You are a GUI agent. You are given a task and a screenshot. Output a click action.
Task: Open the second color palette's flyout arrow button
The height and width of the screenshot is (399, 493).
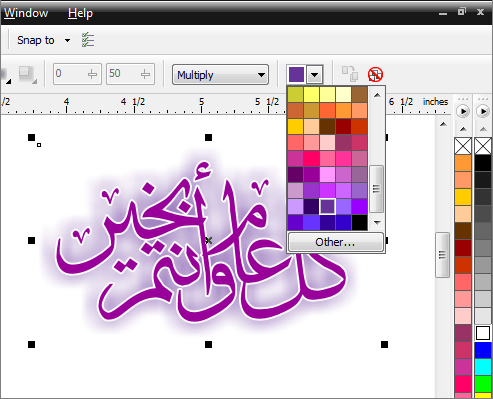(483, 111)
